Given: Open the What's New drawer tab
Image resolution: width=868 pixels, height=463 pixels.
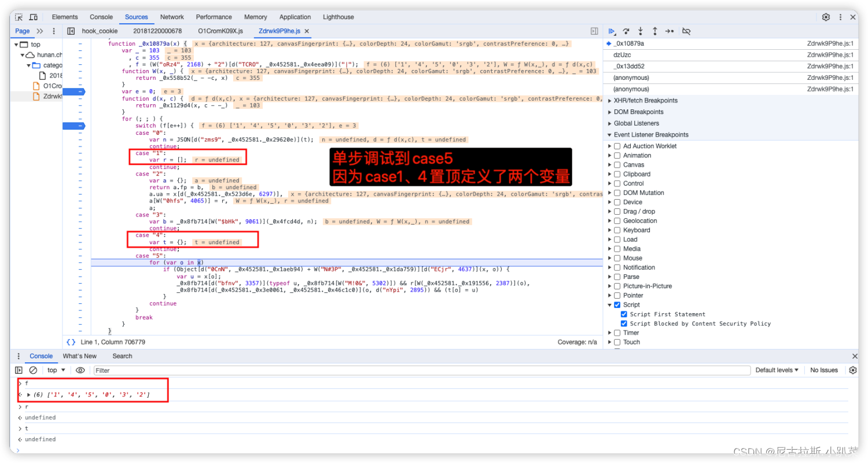Looking at the screenshot, I should pyautogui.click(x=79, y=356).
